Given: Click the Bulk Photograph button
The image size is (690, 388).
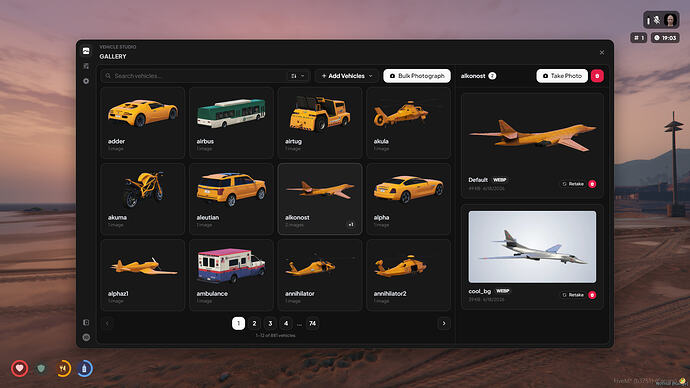Looking at the screenshot, I should pyautogui.click(x=417, y=76).
